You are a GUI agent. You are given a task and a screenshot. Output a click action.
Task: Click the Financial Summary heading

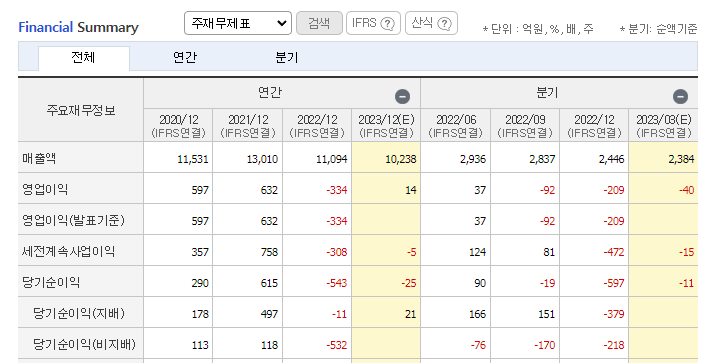click(x=78, y=27)
